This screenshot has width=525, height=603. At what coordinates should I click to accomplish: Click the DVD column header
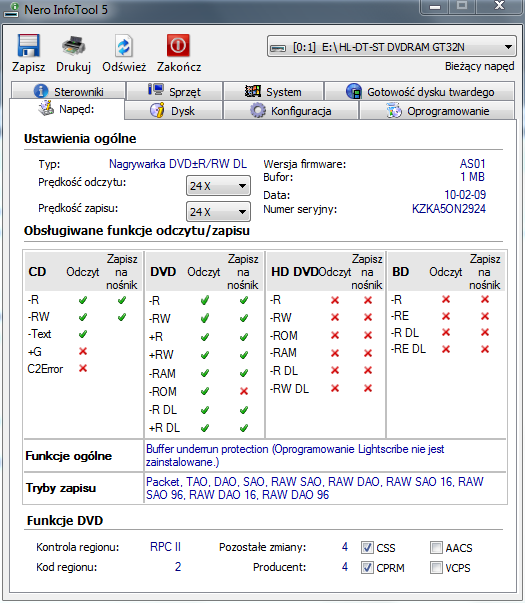point(163,272)
